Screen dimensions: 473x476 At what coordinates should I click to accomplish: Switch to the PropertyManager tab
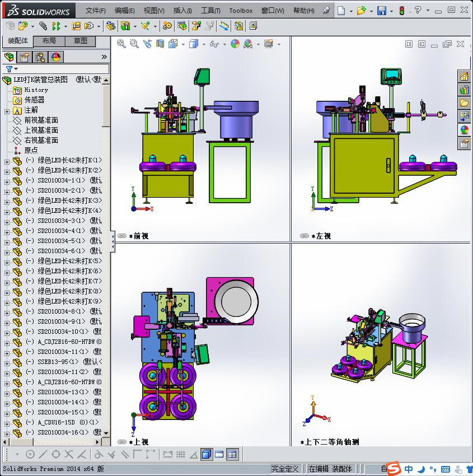click(x=24, y=57)
